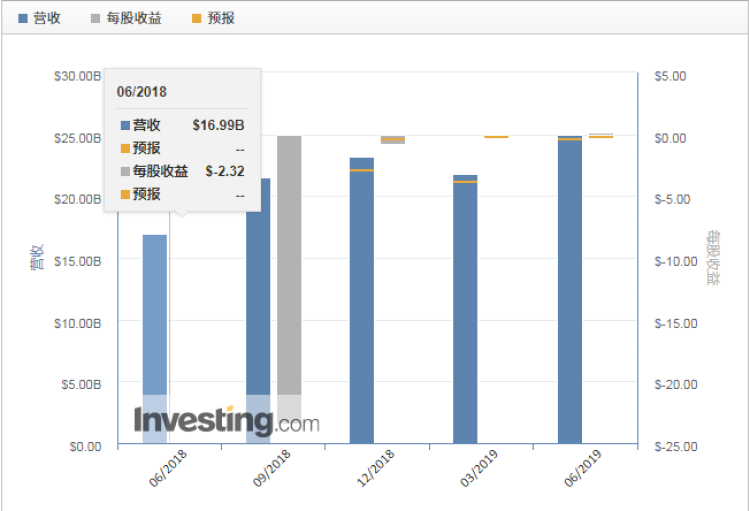Viewport: 750px width, 511px height.
Task: Click the blue 营收 icon in the tooltip
Action: point(125,126)
